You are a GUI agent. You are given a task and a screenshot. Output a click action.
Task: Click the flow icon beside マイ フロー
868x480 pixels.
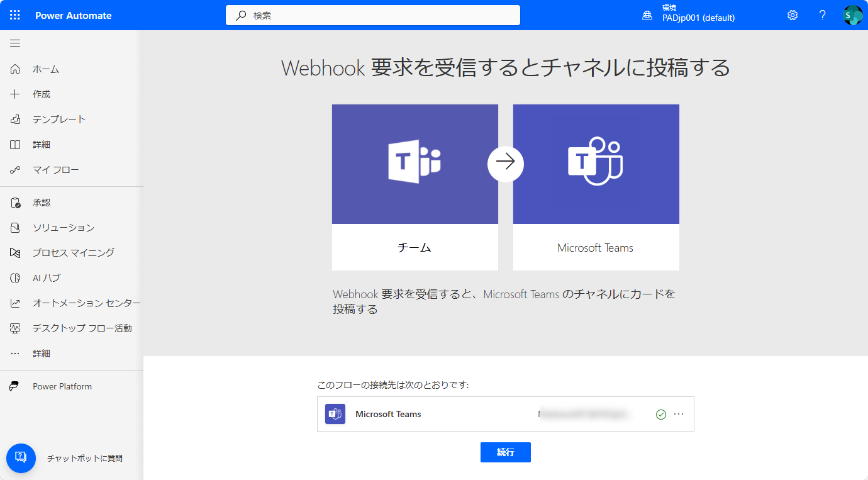[x=15, y=170]
